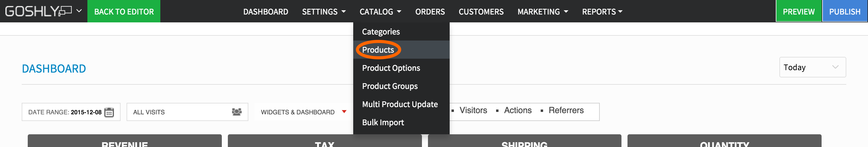The width and height of the screenshot is (868, 147).
Task: Click the calendar icon in date range
Action: (x=109, y=112)
